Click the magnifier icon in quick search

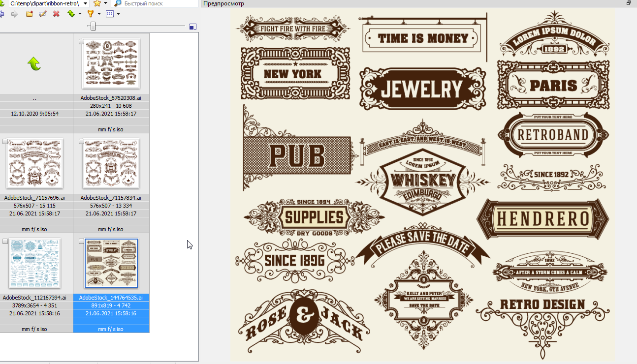coord(118,3)
